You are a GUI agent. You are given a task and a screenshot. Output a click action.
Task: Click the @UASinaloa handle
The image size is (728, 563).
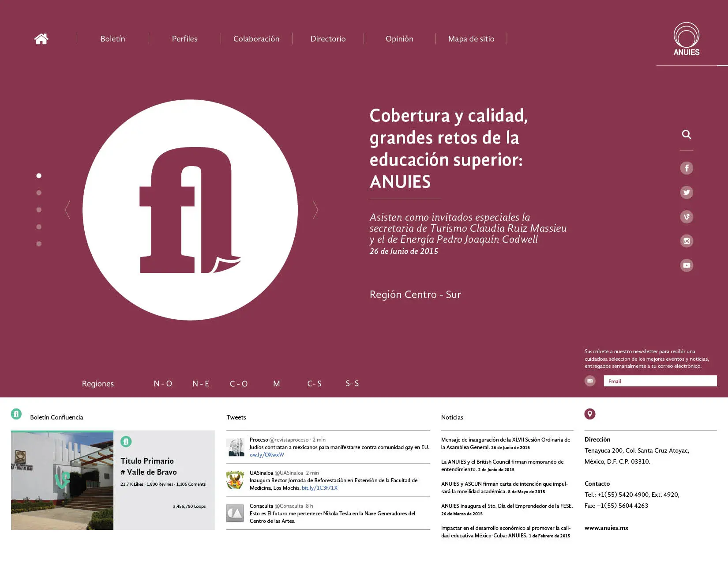(289, 473)
